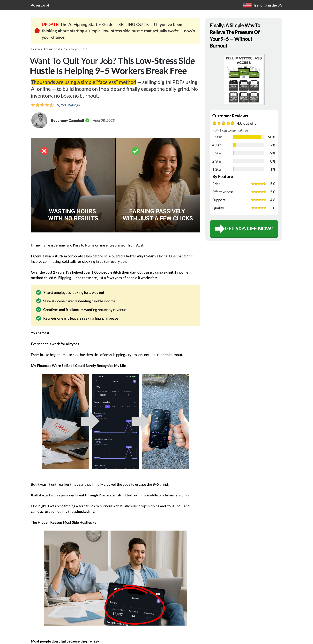The width and height of the screenshot is (313, 644).
Task: Click the Full Masterclass Access product image
Action: (244, 80)
